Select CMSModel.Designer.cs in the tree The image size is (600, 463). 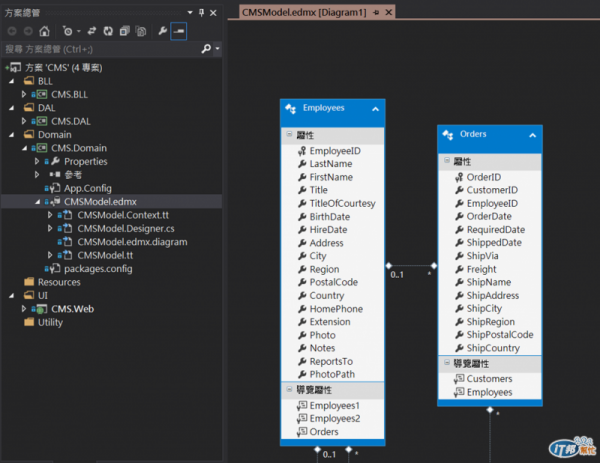coord(126,228)
